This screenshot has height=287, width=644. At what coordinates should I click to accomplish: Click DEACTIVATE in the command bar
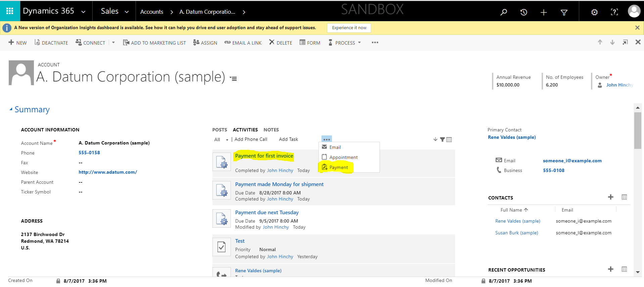(x=51, y=43)
